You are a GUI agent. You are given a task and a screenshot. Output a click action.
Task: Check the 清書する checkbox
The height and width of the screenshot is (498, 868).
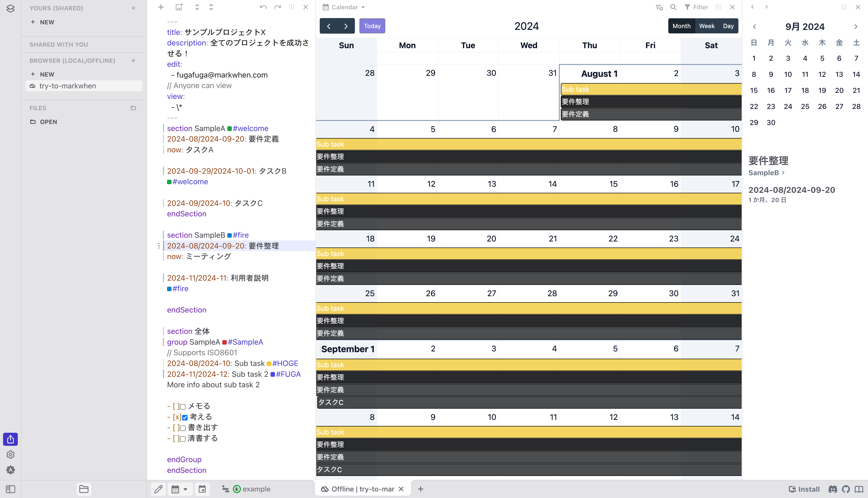(x=183, y=439)
